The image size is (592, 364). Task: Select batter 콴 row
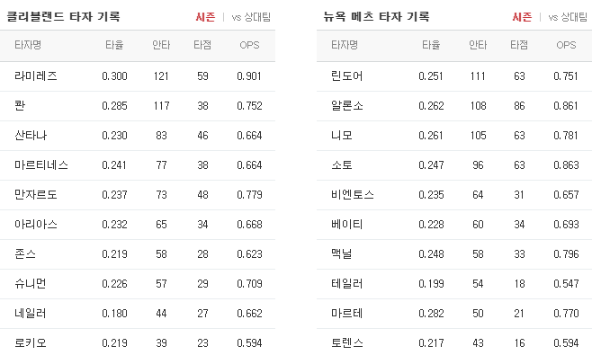tap(138, 106)
